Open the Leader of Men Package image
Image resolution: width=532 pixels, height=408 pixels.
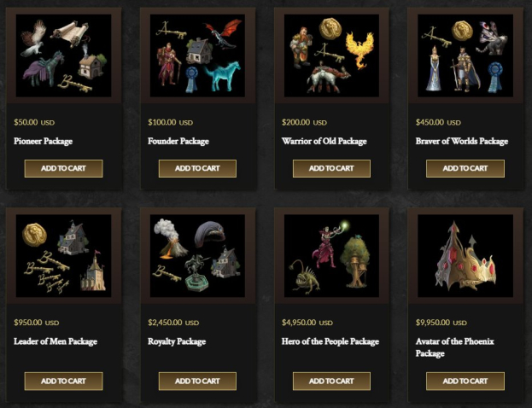pos(63,256)
